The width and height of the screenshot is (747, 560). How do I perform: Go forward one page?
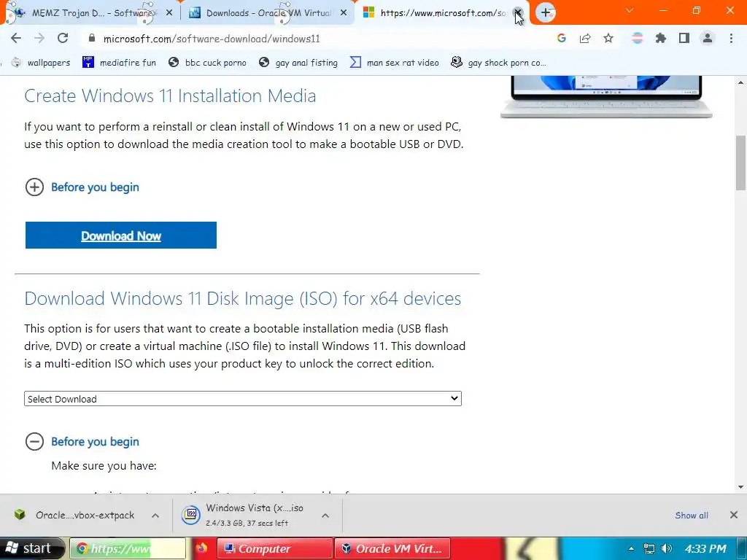(x=39, y=39)
